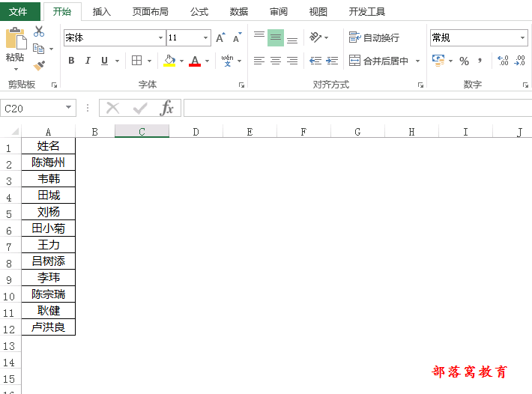Image resolution: width=532 pixels, height=394 pixels.
Task: Click the 粘贴 paste button
Action: pos(15,46)
